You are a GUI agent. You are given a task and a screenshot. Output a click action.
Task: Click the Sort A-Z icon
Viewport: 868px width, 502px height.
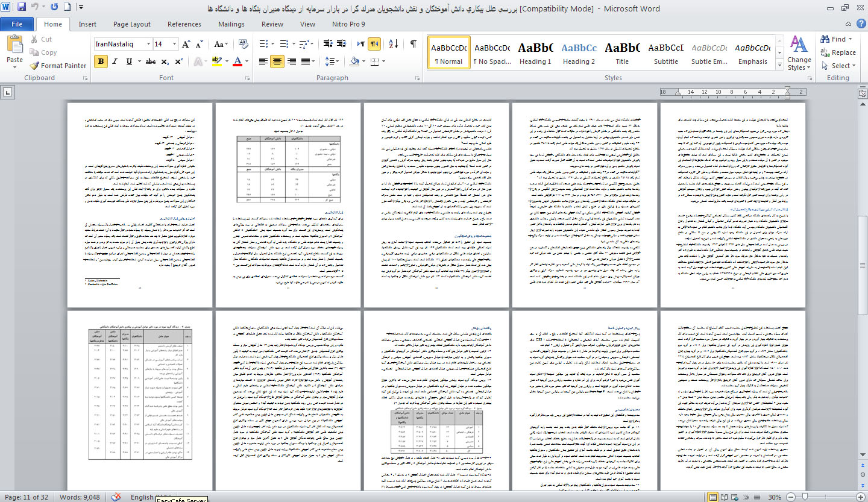coord(392,45)
